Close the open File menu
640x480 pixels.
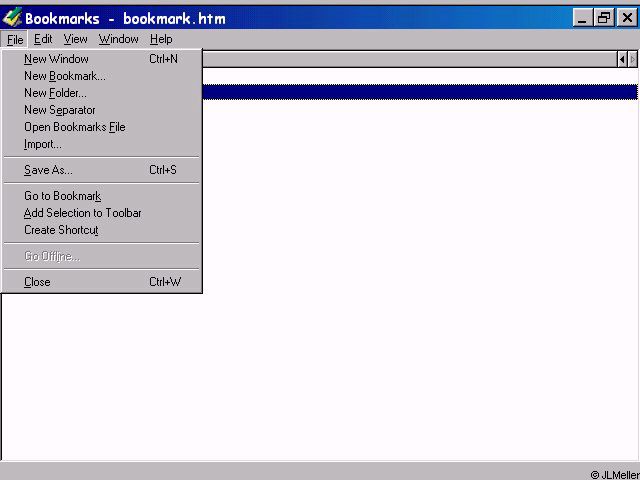(15, 40)
